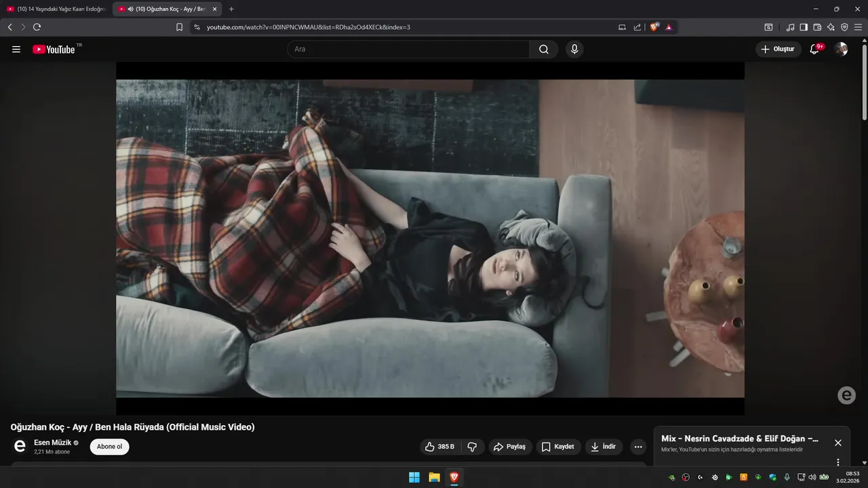Open Brave Wallet icon
Image resolution: width=868 pixels, height=488 pixels.
tap(817, 27)
